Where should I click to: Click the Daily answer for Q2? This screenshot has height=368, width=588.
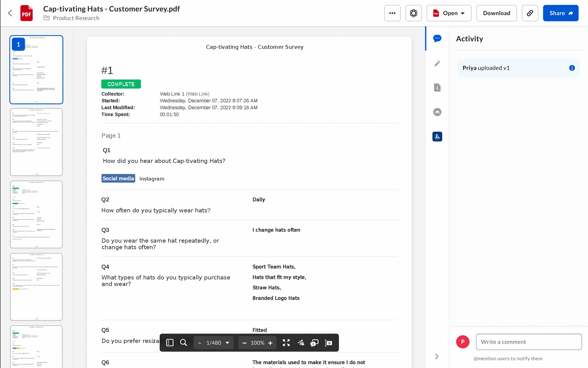coord(259,200)
